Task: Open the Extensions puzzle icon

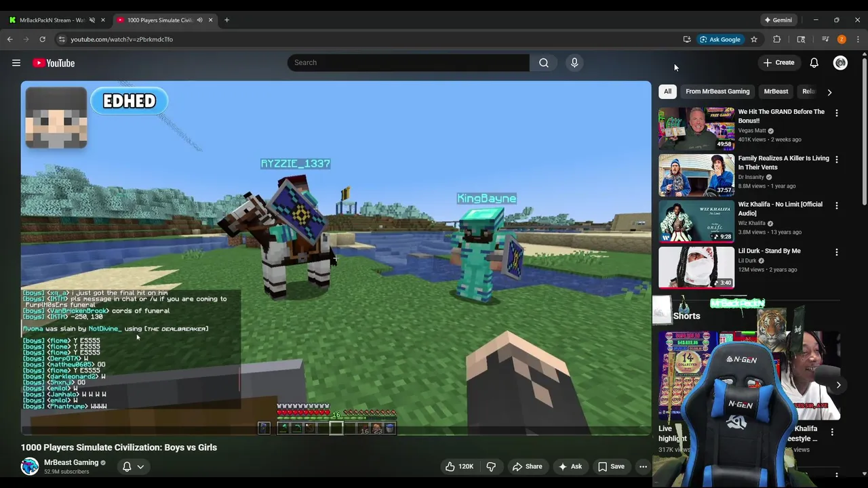Action: click(777, 39)
